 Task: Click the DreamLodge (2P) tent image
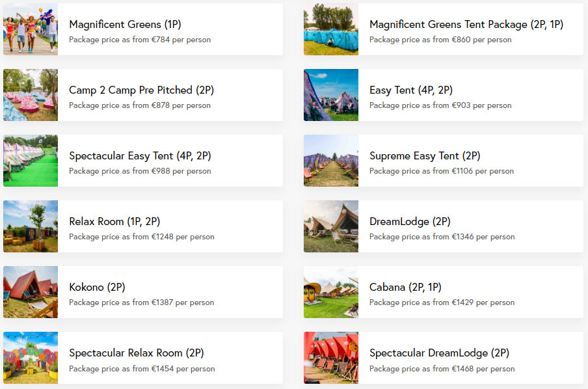coord(331,226)
